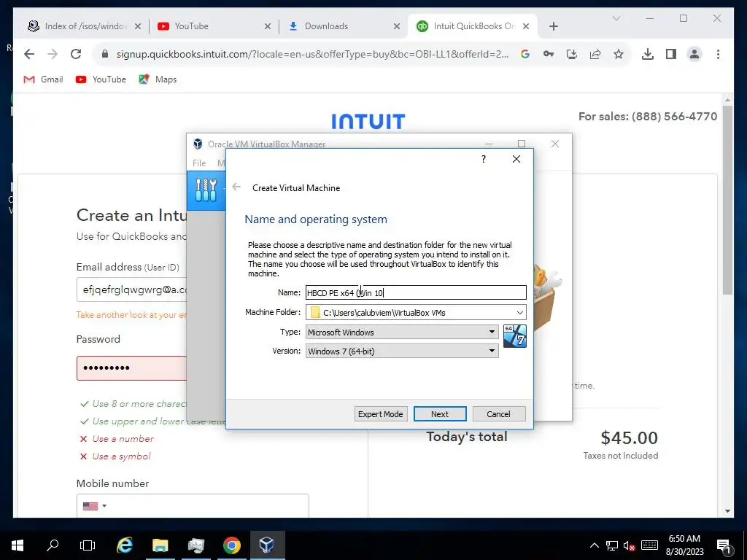747x560 pixels.
Task: Click the virtual machine Name field
Action: click(415, 292)
